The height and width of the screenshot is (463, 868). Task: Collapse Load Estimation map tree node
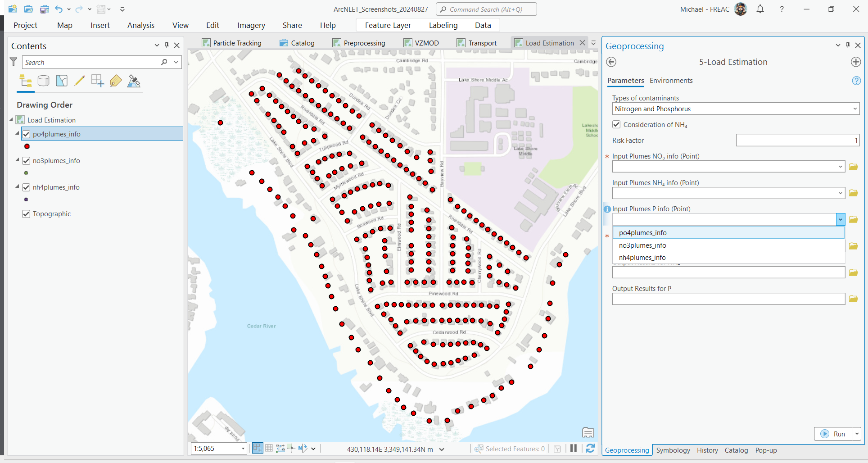[11, 120]
